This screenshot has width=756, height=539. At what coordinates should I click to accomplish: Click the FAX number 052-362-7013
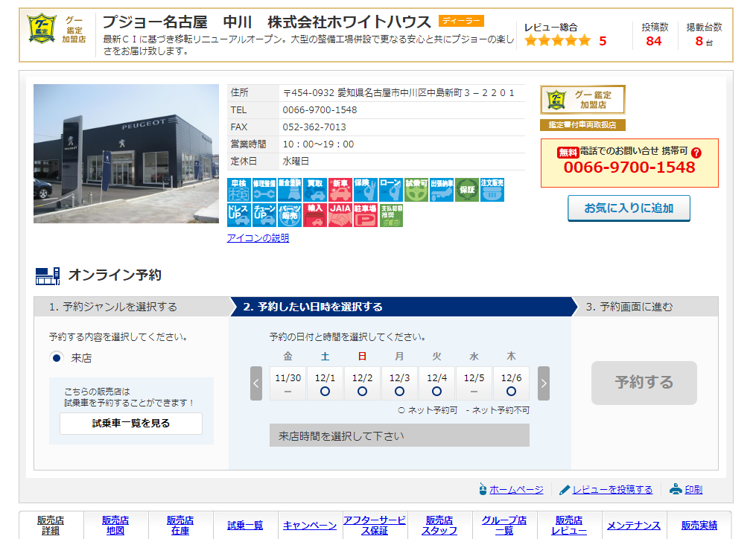tap(314, 127)
